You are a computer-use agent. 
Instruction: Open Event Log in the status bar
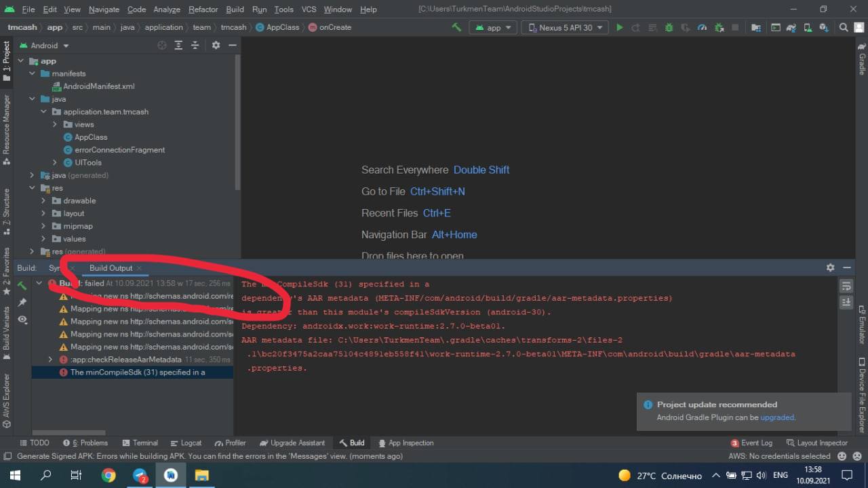point(751,443)
